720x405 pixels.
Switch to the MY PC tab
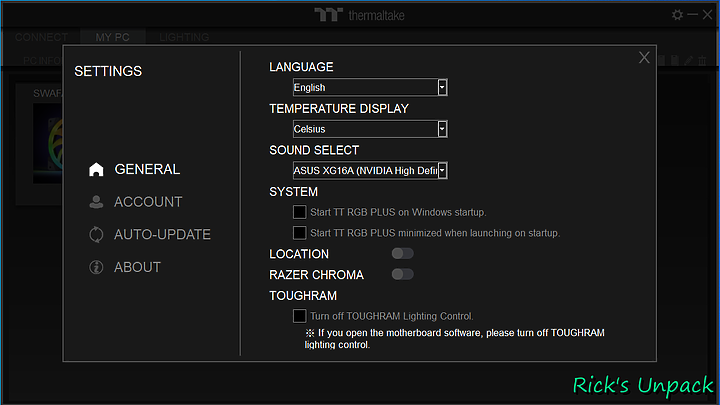click(x=112, y=37)
